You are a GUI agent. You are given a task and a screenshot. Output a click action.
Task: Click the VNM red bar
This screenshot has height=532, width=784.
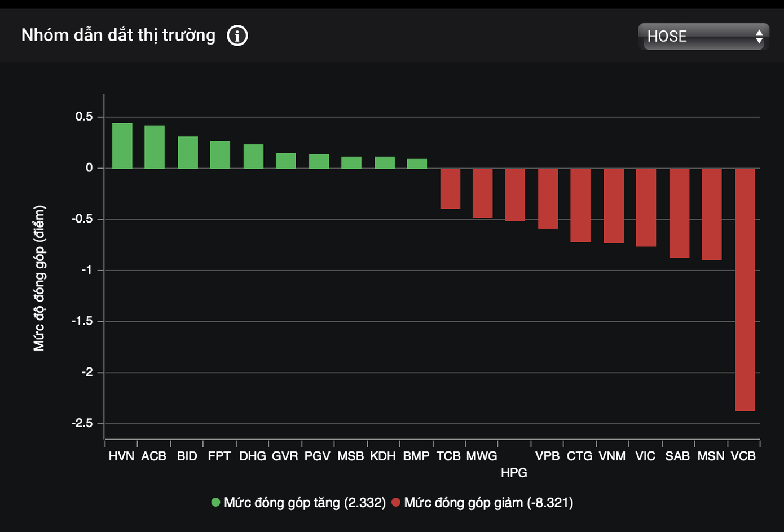pos(614,206)
